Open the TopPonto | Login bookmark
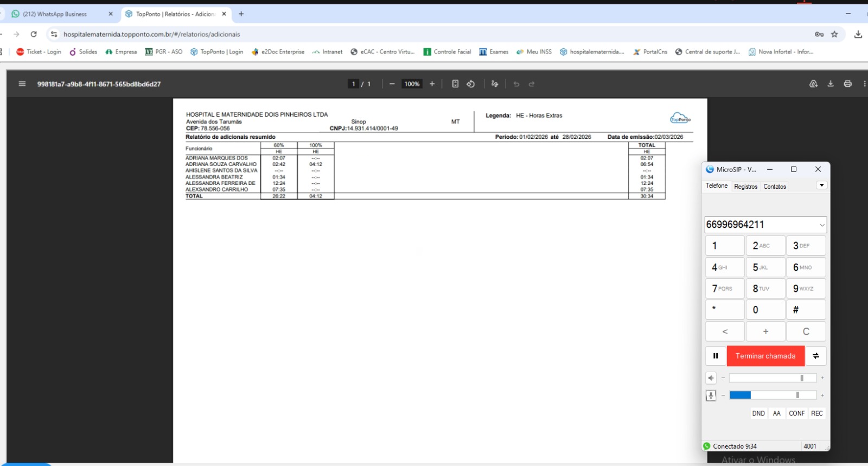 (x=216, y=52)
